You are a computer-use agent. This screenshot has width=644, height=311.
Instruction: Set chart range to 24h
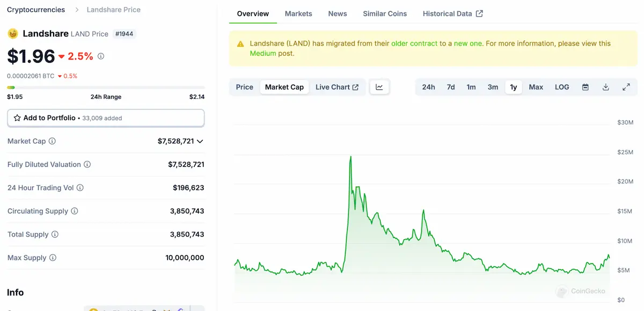429,87
